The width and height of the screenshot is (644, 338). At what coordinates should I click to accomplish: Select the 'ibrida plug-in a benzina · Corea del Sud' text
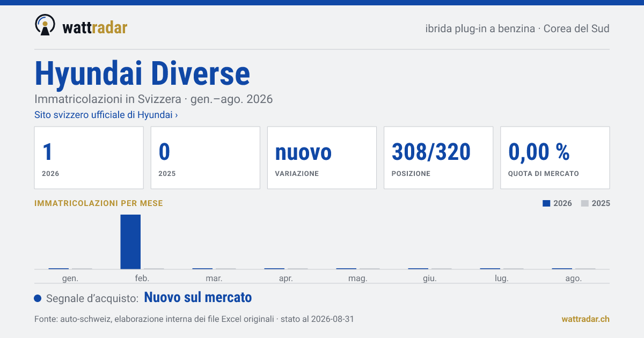pyautogui.click(x=517, y=28)
